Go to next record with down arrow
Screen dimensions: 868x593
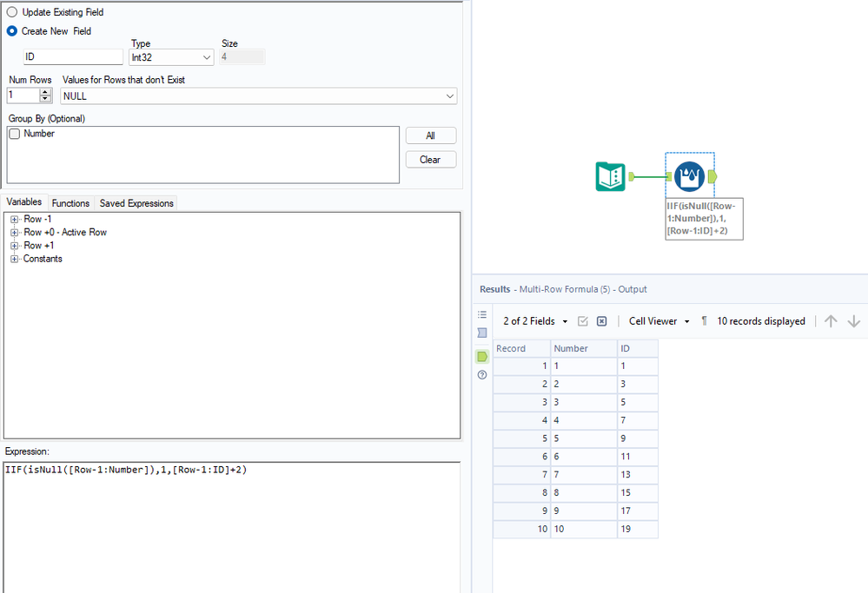[x=853, y=321]
